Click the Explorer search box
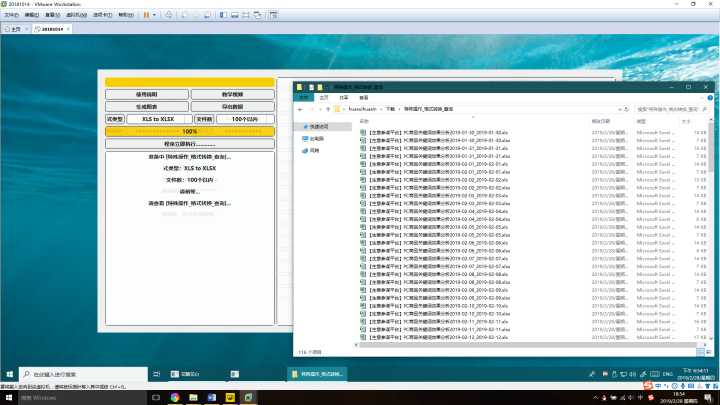 pos(670,109)
